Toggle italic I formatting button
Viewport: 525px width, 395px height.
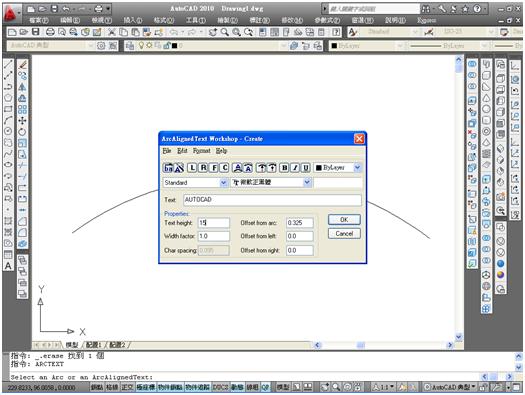pos(295,167)
